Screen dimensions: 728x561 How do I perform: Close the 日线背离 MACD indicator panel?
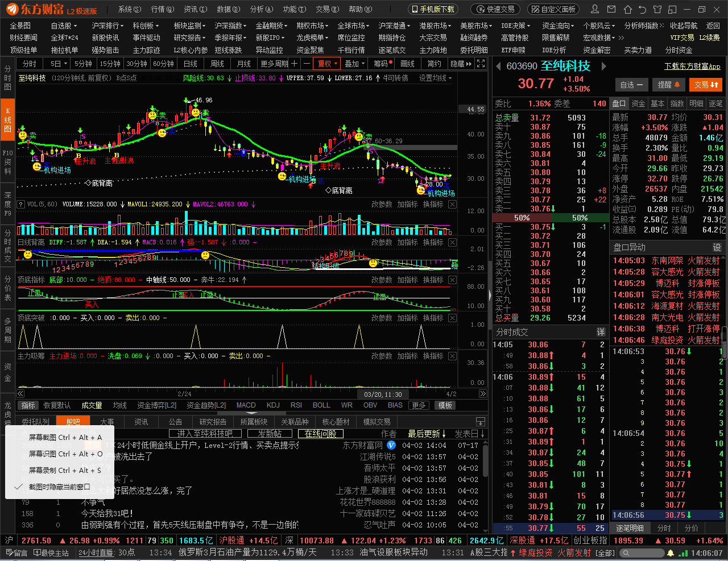click(x=452, y=242)
